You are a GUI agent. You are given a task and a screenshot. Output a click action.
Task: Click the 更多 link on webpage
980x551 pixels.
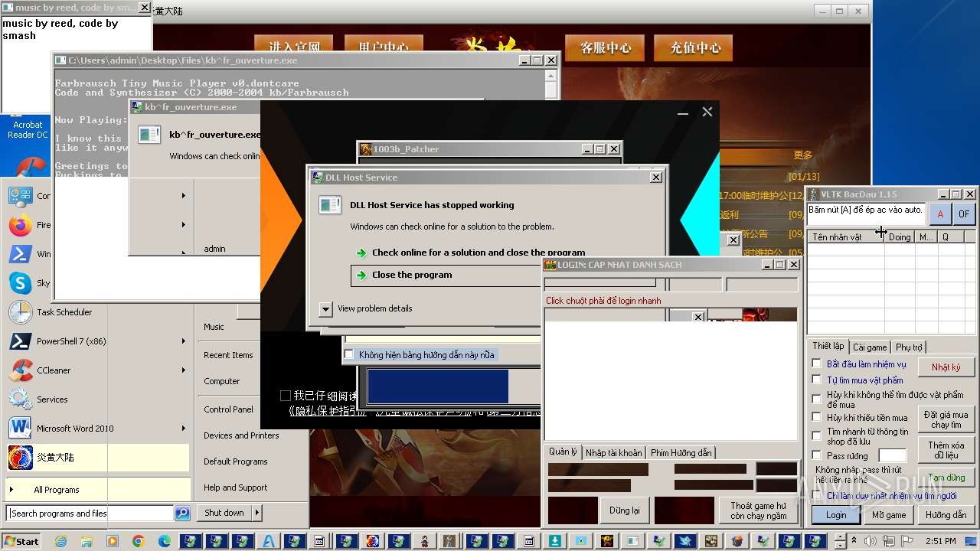[803, 155]
